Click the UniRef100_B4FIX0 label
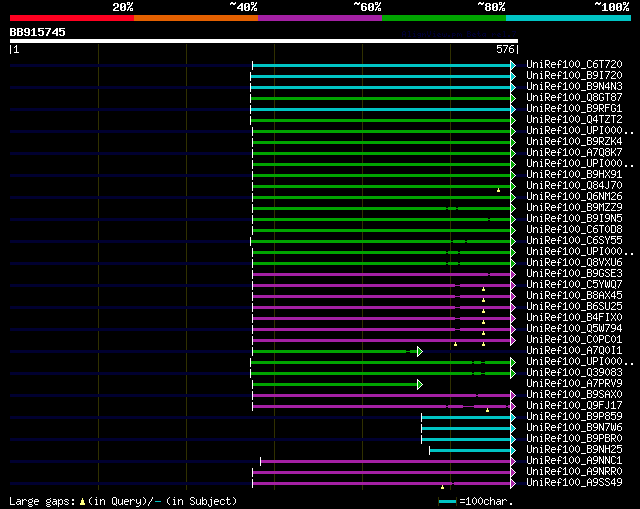The image size is (640, 509). (x=574, y=318)
